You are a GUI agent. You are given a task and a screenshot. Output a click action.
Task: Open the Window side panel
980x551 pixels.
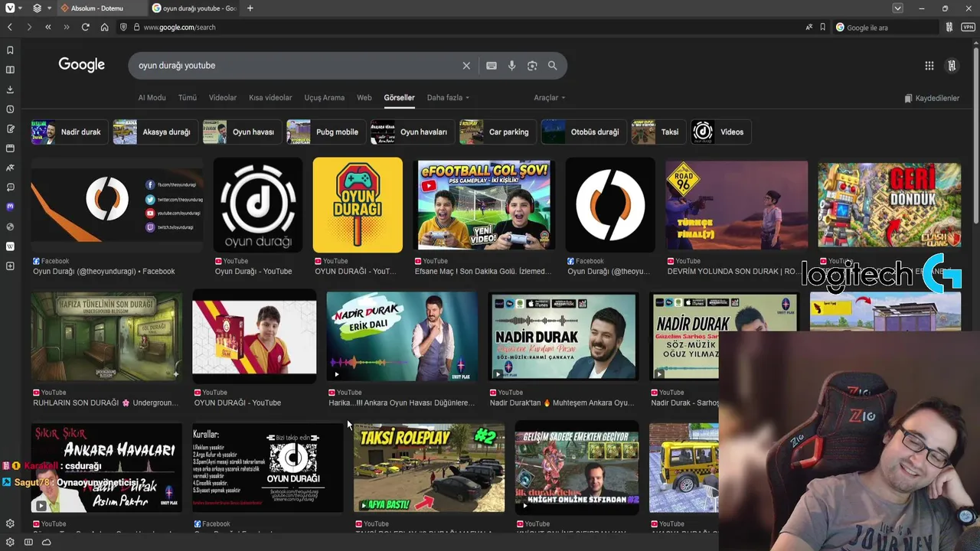tap(10, 148)
